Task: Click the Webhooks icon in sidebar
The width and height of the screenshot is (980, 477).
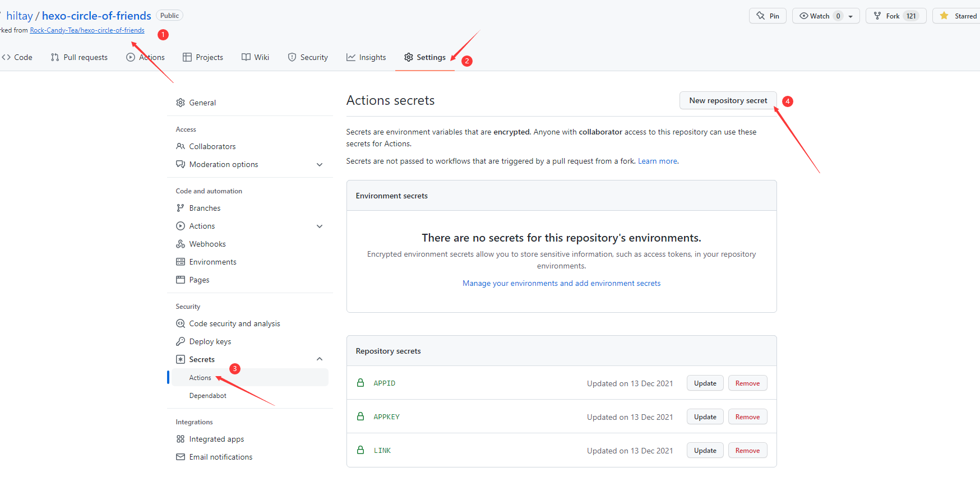Action: tap(181, 244)
